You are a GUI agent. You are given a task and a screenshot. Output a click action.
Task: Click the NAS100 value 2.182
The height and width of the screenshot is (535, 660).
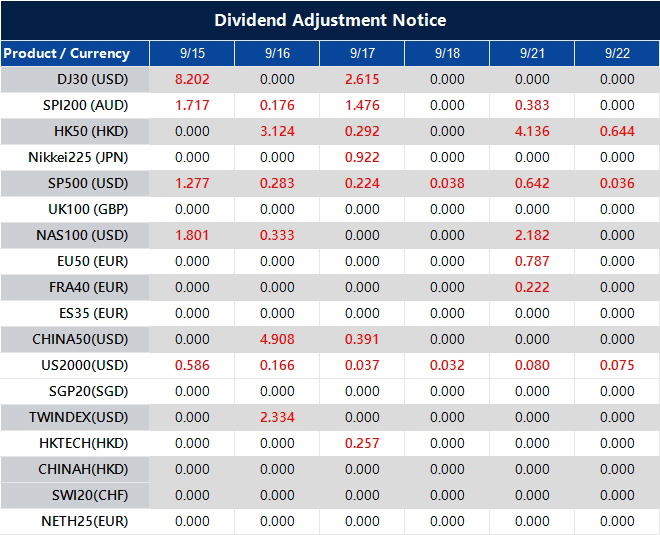pyautogui.click(x=532, y=235)
